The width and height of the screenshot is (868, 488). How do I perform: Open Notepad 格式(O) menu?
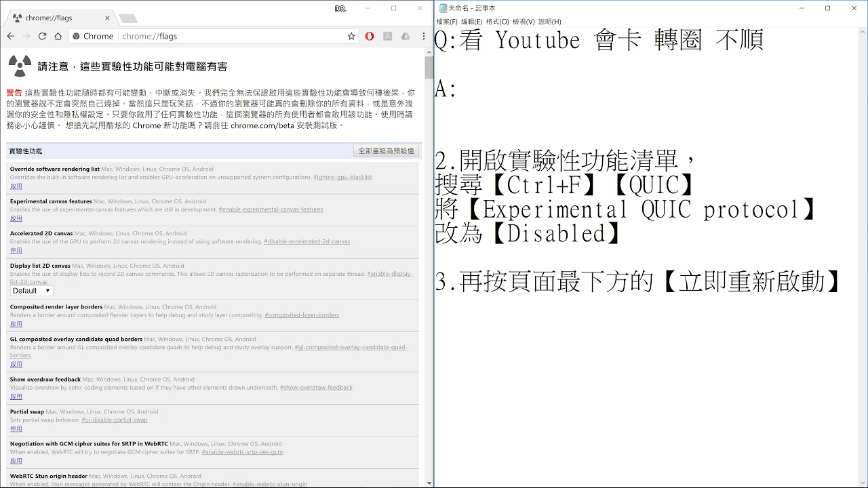tap(498, 22)
